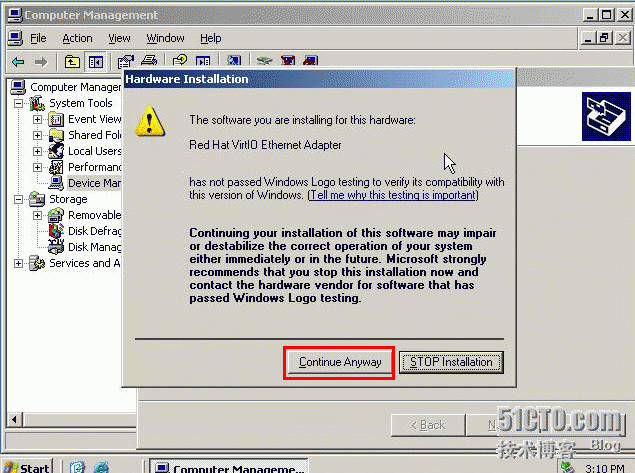635x473 pixels.
Task: Click the Help question-mark toolbar icon
Action: (180, 61)
